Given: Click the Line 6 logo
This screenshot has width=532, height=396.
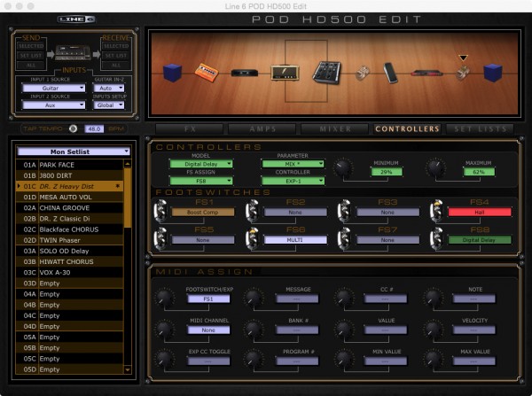Looking at the screenshot, I should click(76, 19).
